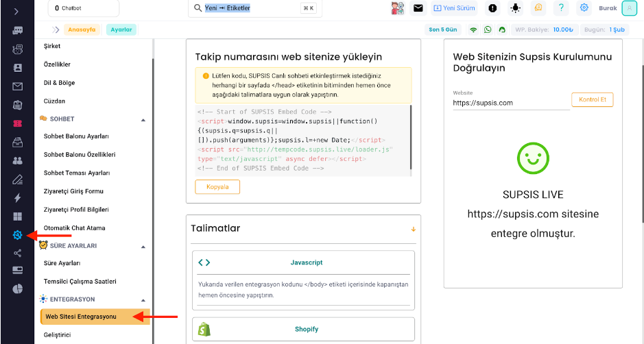Click the double chevron breadcrumb icon
644x344 pixels.
pyautogui.click(x=56, y=29)
